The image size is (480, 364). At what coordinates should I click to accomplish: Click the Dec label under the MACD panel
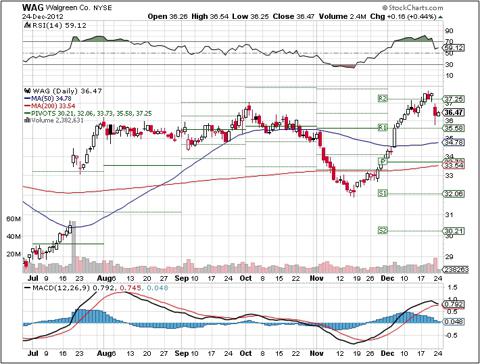[387, 353]
